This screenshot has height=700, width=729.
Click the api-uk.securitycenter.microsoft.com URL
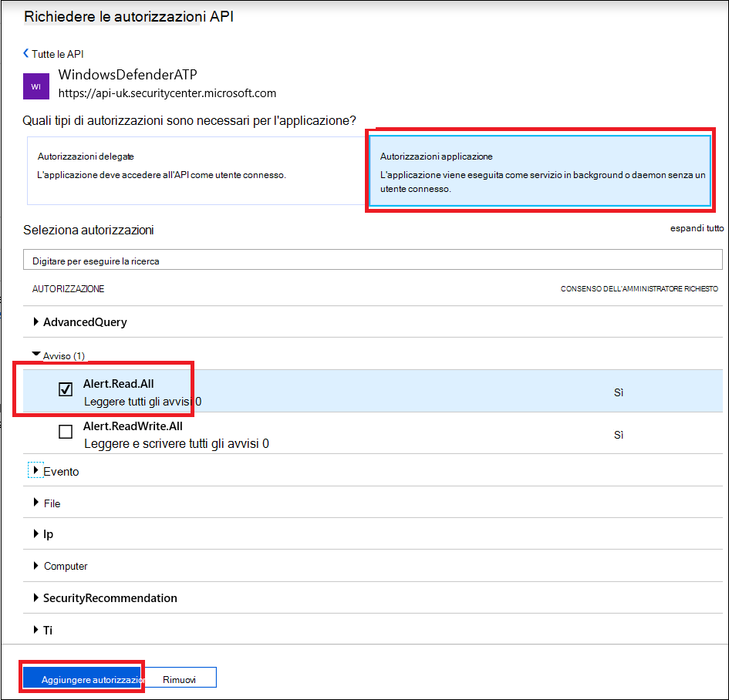pyautogui.click(x=167, y=93)
